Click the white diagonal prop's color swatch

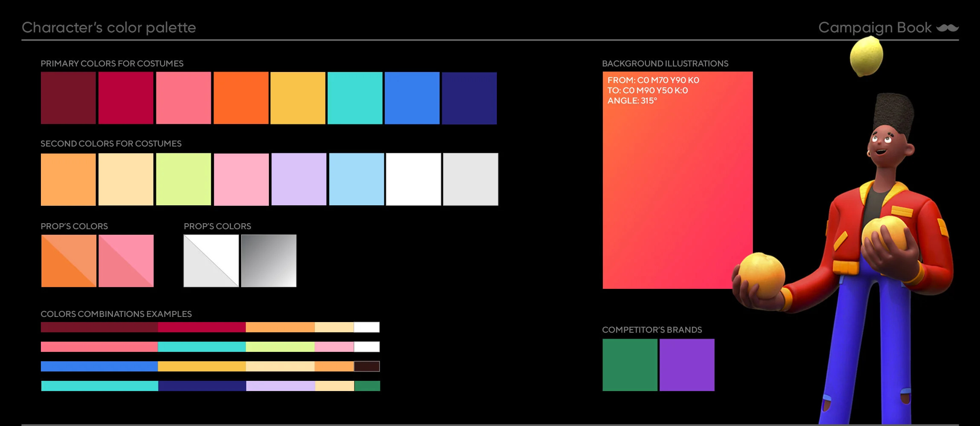[x=211, y=261]
